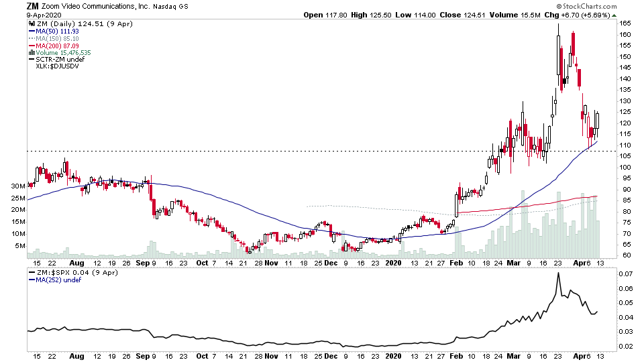The width and height of the screenshot is (644, 362).
Task: Click the Apr label on the ratio panel axis
Action: 580,356
